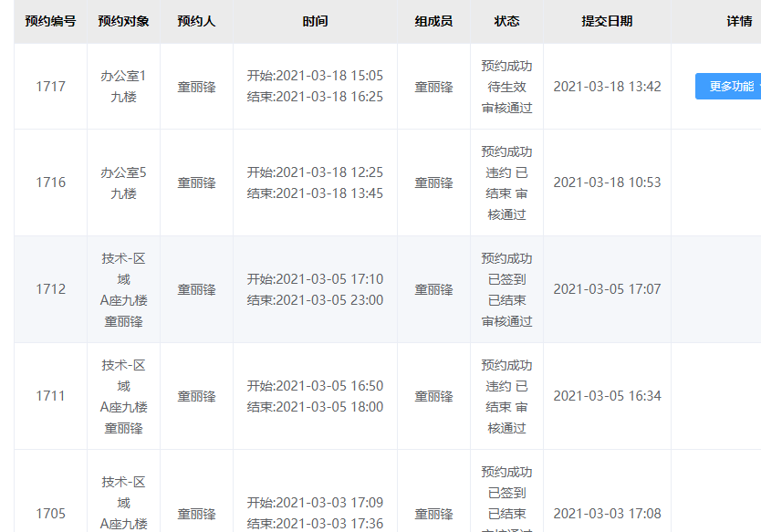Click the 预约对象 column header
The width and height of the screenshot is (761, 532).
click(x=123, y=21)
